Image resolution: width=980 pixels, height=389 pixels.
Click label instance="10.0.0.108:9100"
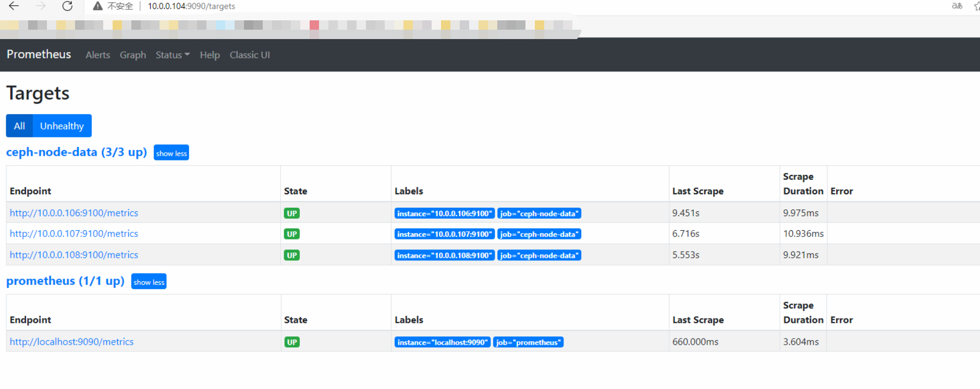point(445,255)
